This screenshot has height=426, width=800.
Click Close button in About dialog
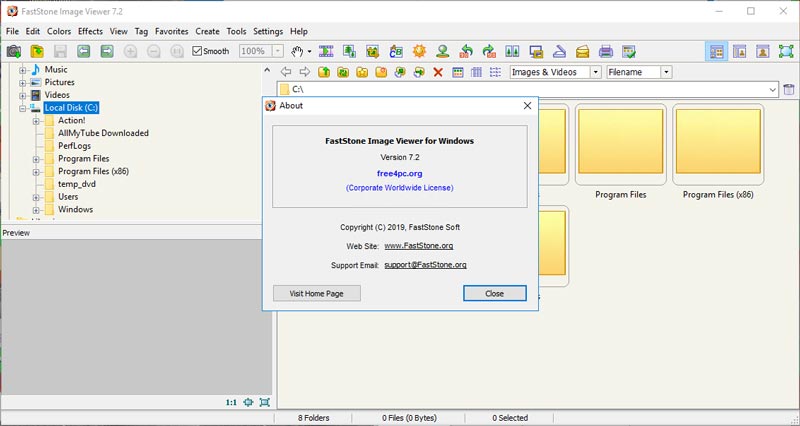[x=494, y=293]
